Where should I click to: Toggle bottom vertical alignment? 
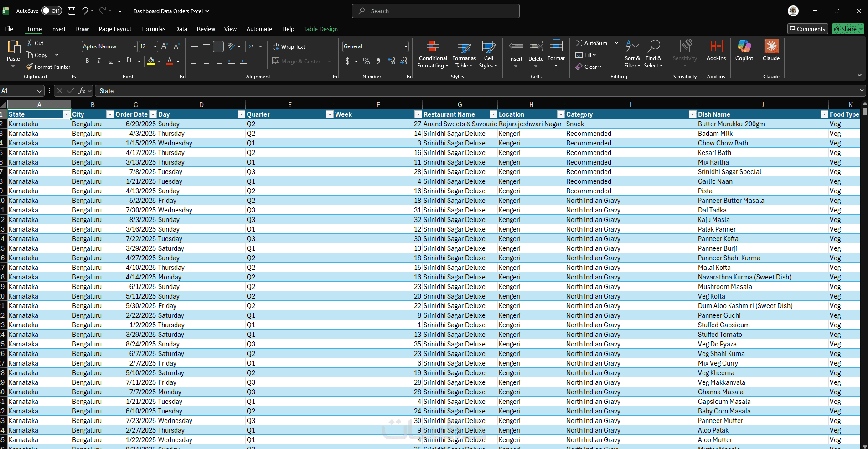coord(218,46)
